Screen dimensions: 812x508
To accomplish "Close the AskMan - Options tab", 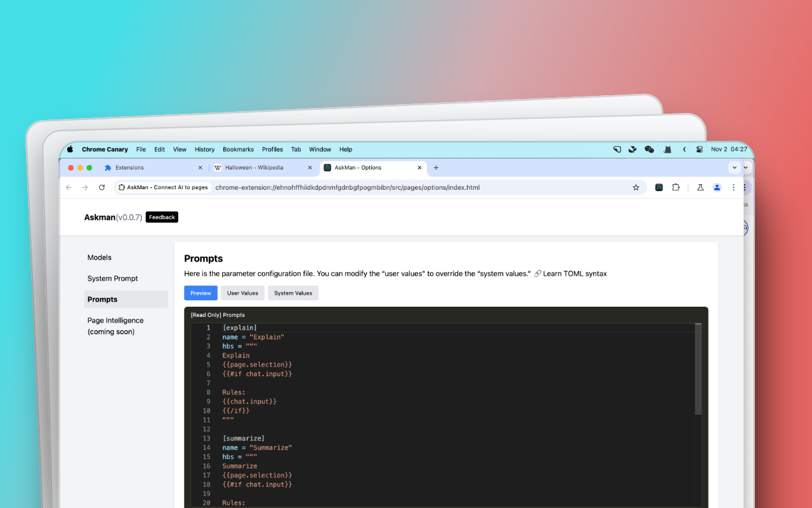I will pyautogui.click(x=419, y=168).
